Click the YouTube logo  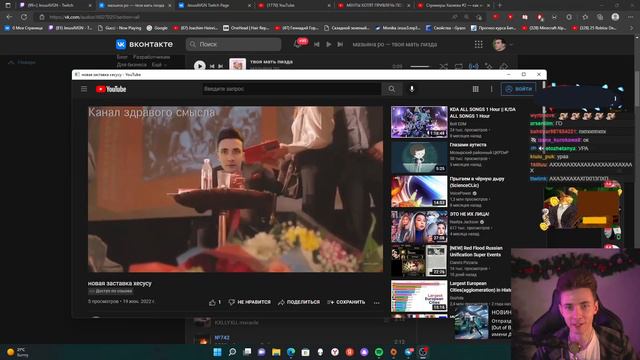(111, 89)
